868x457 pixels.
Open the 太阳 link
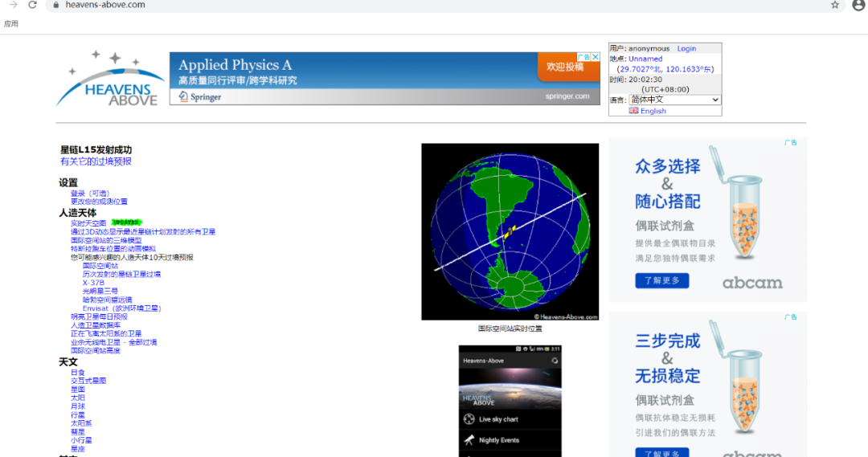(77, 398)
